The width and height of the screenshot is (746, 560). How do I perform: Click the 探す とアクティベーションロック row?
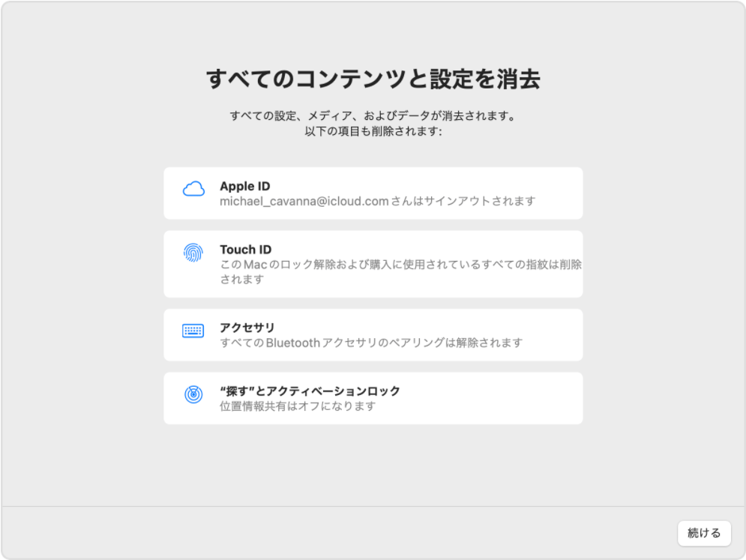coord(373,397)
